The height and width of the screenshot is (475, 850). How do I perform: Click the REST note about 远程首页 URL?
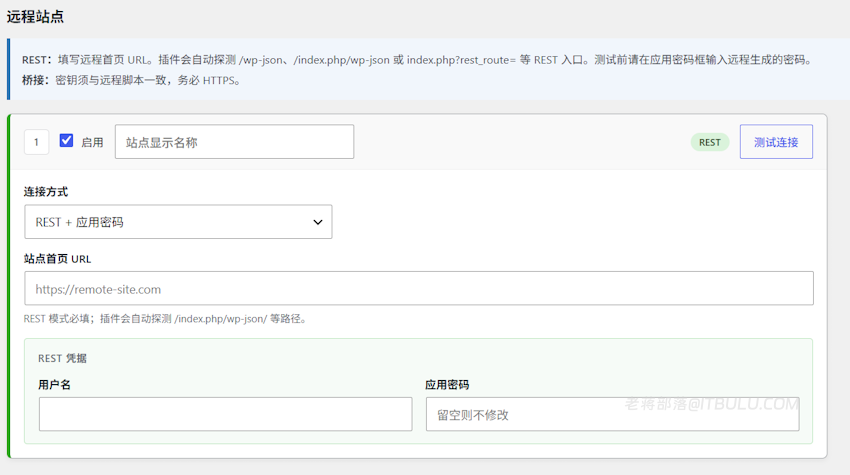418,60
